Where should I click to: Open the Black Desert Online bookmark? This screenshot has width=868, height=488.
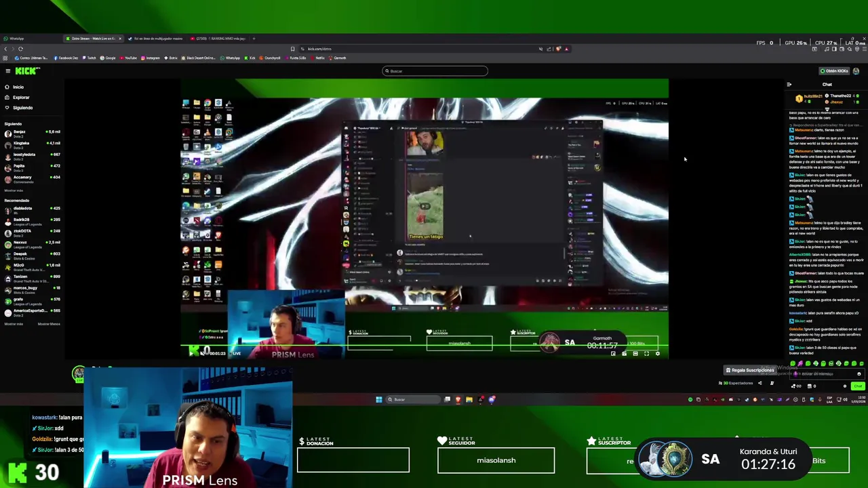pos(198,58)
